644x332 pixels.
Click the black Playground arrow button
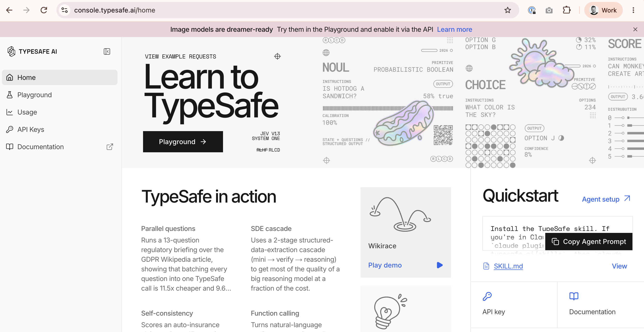tap(183, 142)
